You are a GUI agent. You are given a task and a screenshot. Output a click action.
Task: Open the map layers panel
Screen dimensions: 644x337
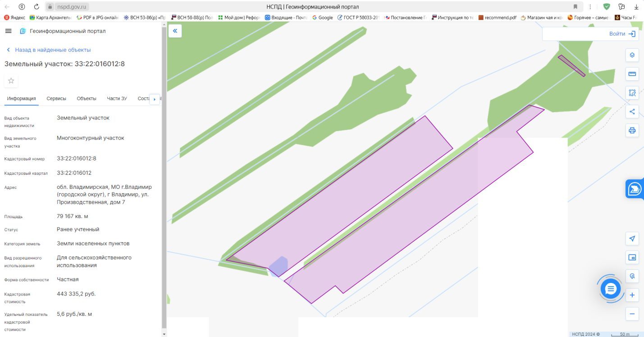[x=632, y=55]
